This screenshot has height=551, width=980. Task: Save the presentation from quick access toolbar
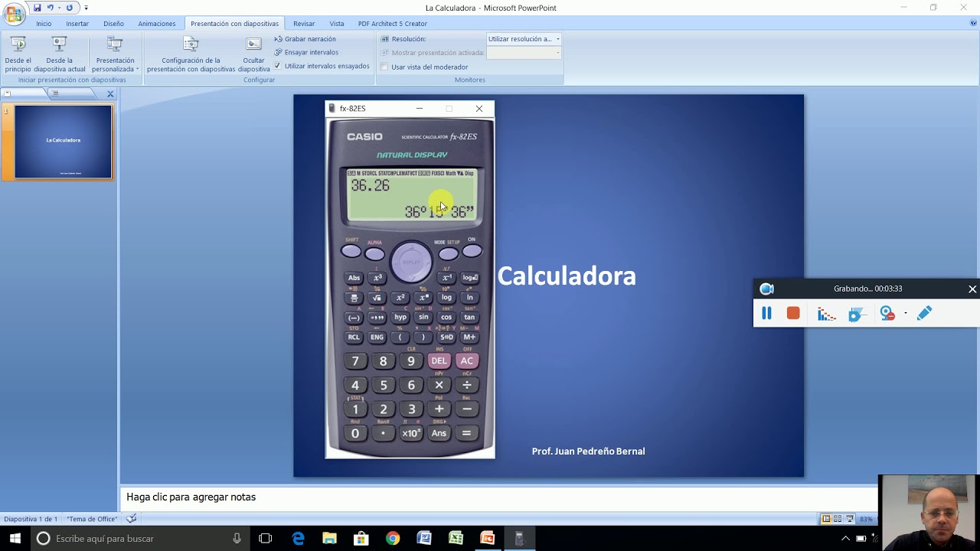tap(37, 8)
